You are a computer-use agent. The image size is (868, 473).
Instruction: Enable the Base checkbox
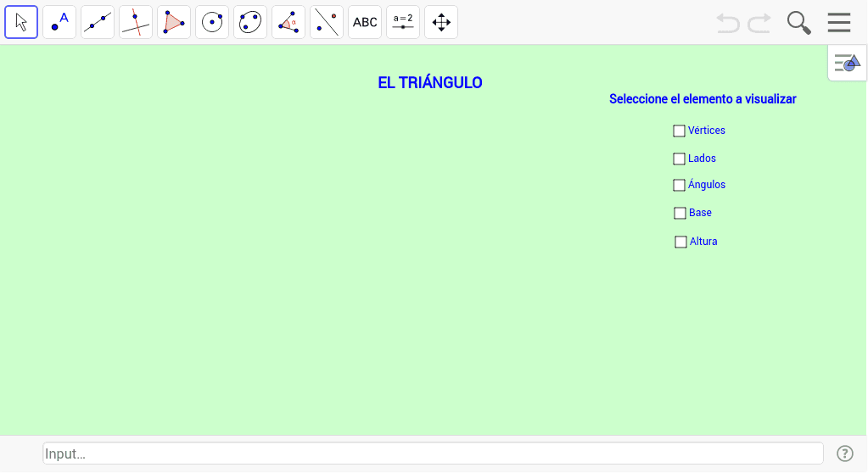coord(680,213)
